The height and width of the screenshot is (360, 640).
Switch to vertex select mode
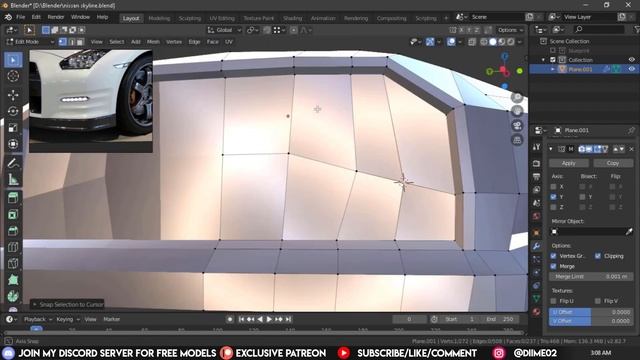click(x=62, y=42)
